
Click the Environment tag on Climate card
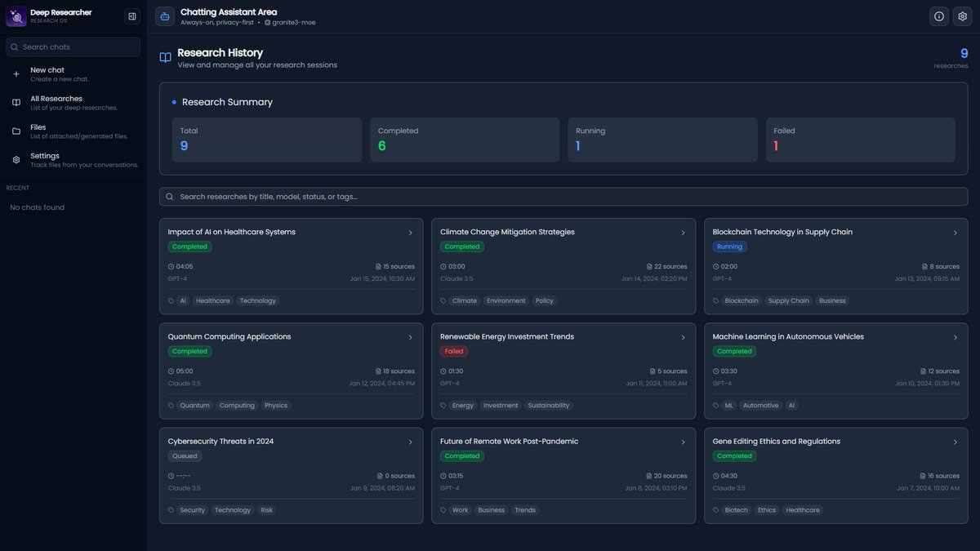506,301
